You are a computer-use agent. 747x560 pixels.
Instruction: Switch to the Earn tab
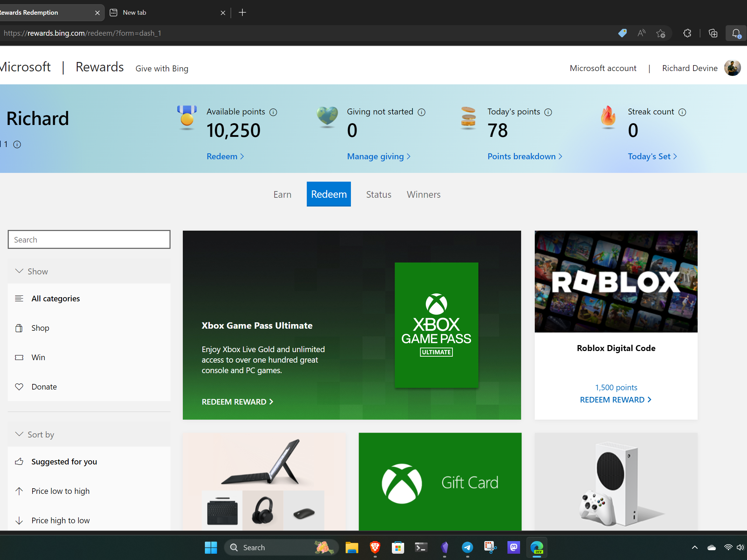pos(282,194)
